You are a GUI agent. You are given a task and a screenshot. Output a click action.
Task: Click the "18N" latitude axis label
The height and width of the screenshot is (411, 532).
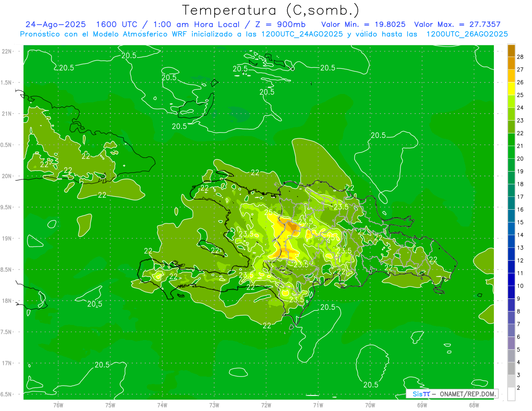[7, 301]
